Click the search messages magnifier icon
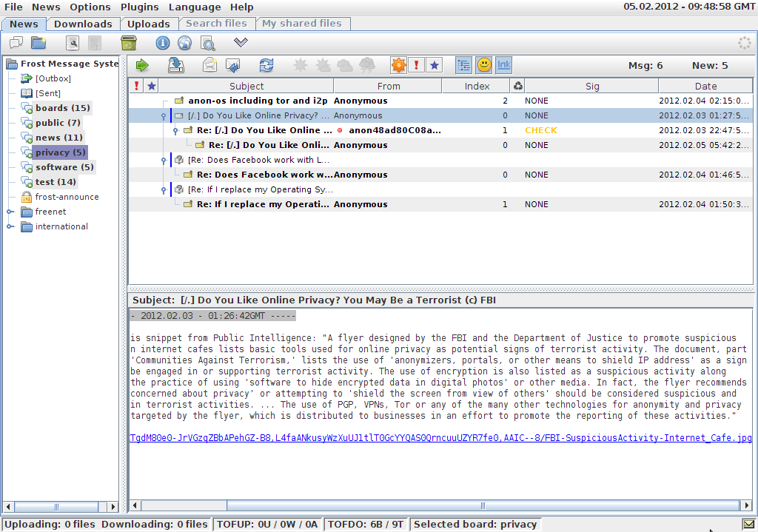The image size is (758, 532). (207, 43)
